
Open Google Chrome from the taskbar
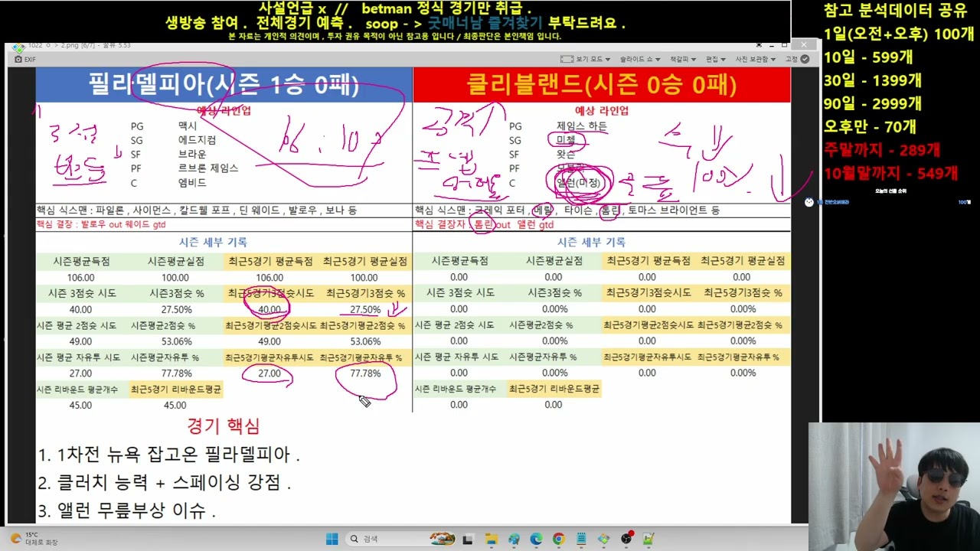click(559, 539)
